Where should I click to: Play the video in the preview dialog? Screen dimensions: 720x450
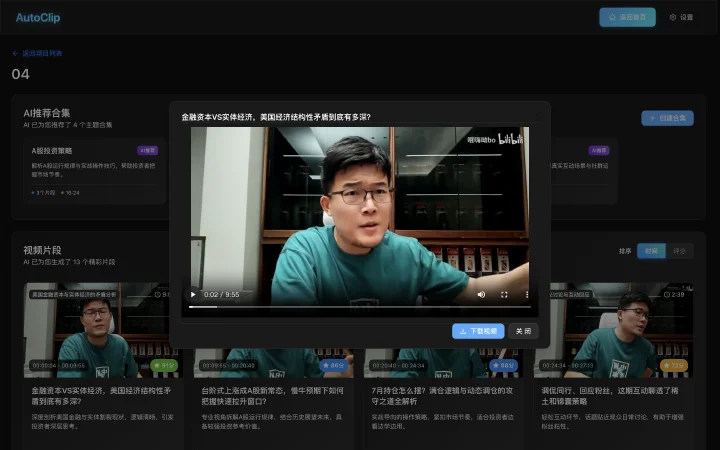pos(193,294)
